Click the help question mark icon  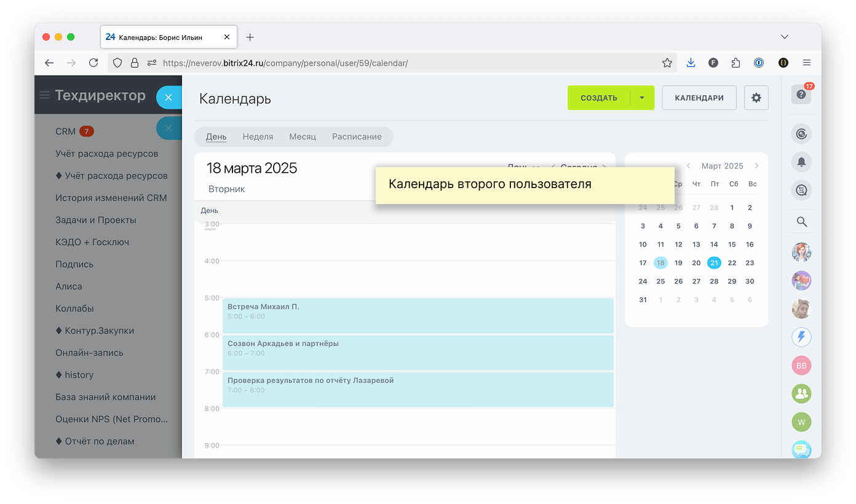(x=801, y=95)
